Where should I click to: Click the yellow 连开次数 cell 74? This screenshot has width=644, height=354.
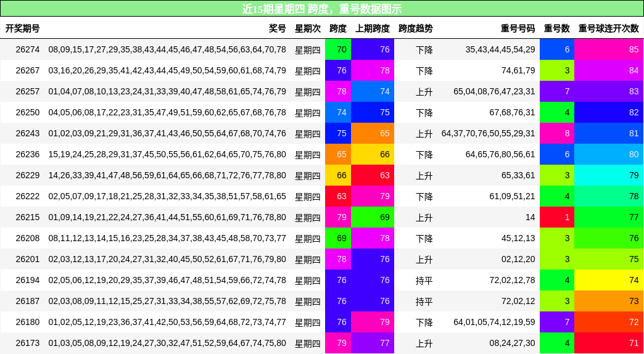pyautogui.click(x=609, y=280)
